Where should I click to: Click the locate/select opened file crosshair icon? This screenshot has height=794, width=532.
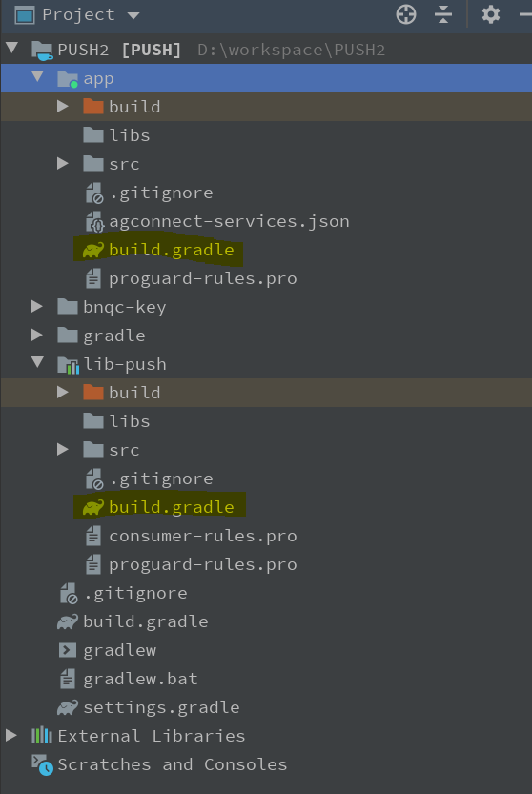click(406, 14)
